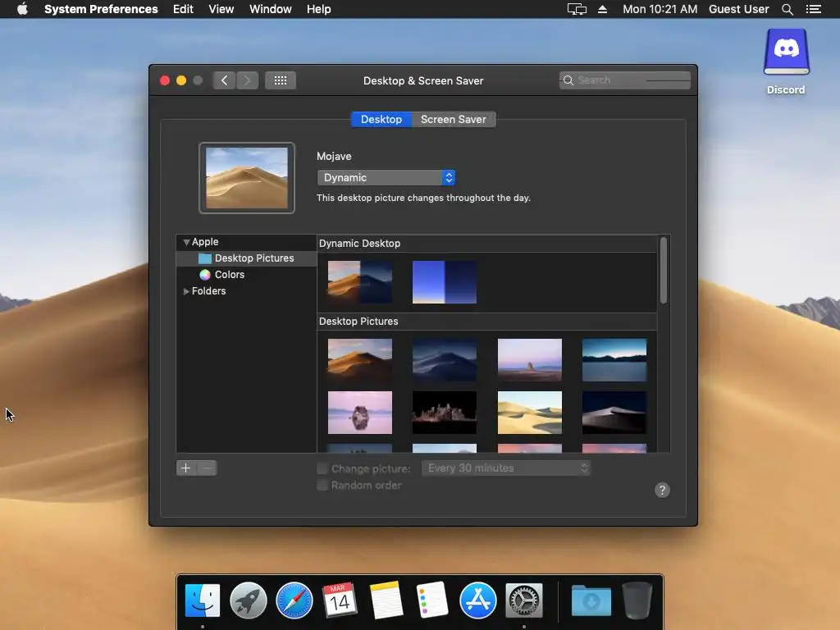Open Downloads folder in the Dock
This screenshot has width=840, height=630.
(x=591, y=600)
